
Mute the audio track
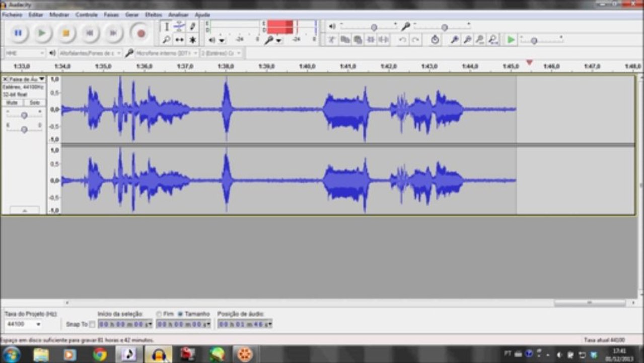[x=12, y=102]
